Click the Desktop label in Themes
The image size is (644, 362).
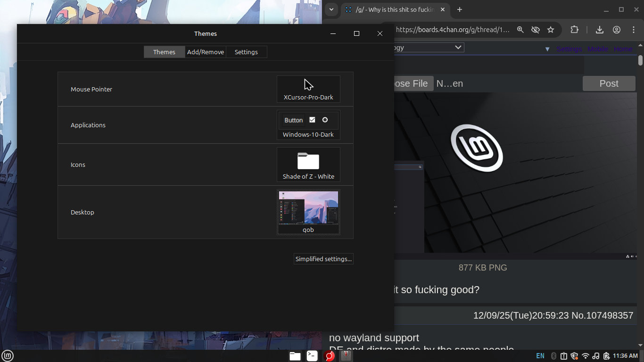(x=83, y=212)
